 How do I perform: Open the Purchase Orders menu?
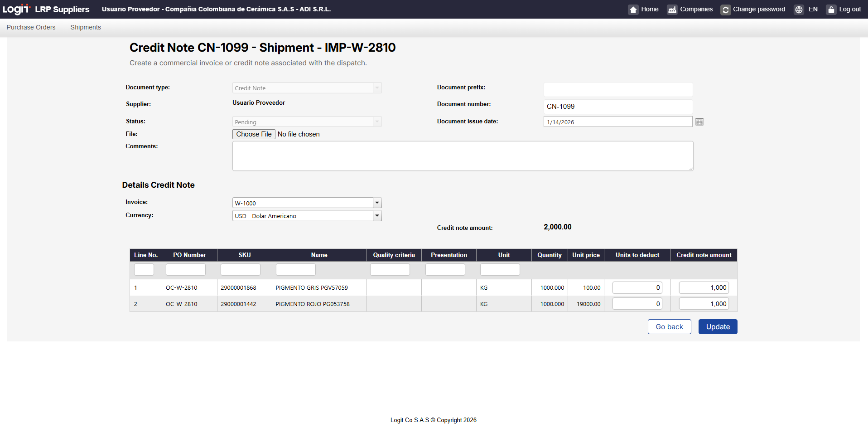click(x=31, y=27)
